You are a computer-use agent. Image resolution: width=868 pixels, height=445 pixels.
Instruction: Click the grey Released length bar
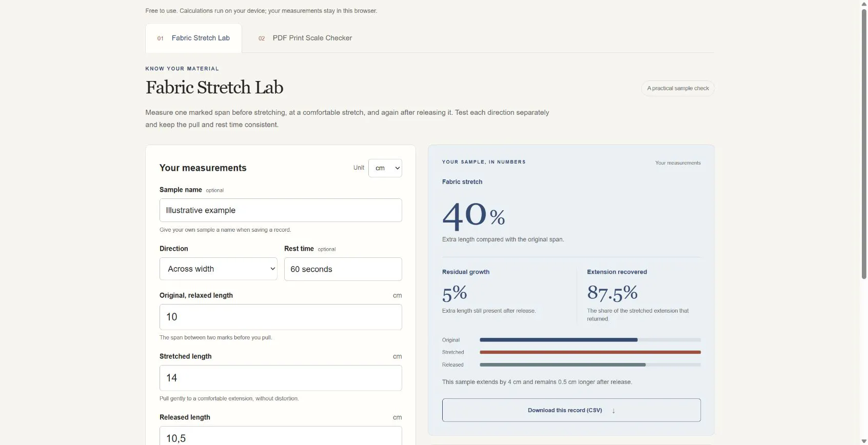coord(562,365)
